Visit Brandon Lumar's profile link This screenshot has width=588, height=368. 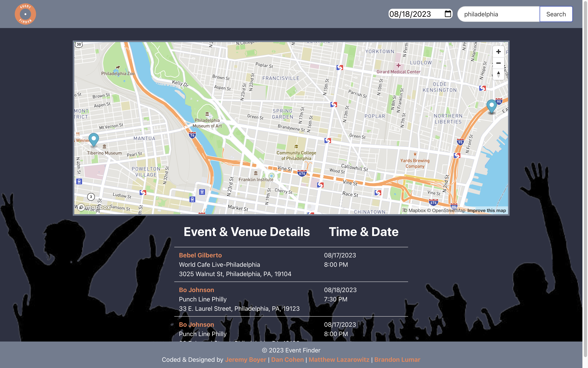(x=397, y=359)
